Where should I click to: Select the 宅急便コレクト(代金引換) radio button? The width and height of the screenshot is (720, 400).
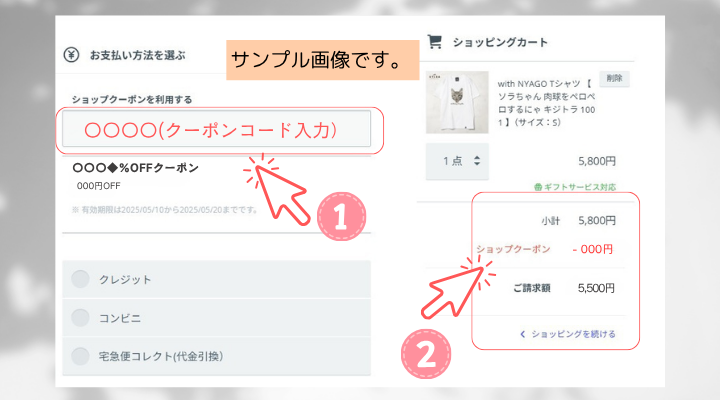click(80, 356)
